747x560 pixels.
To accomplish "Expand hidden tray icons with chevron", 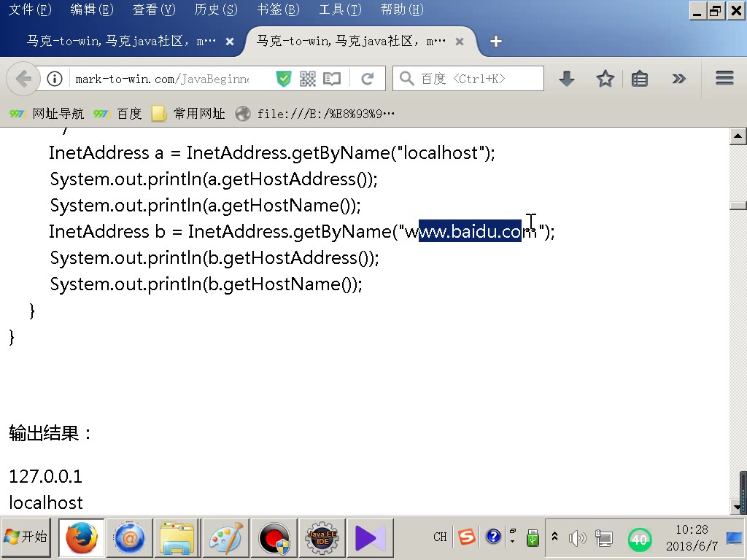I will pos(554,537).
